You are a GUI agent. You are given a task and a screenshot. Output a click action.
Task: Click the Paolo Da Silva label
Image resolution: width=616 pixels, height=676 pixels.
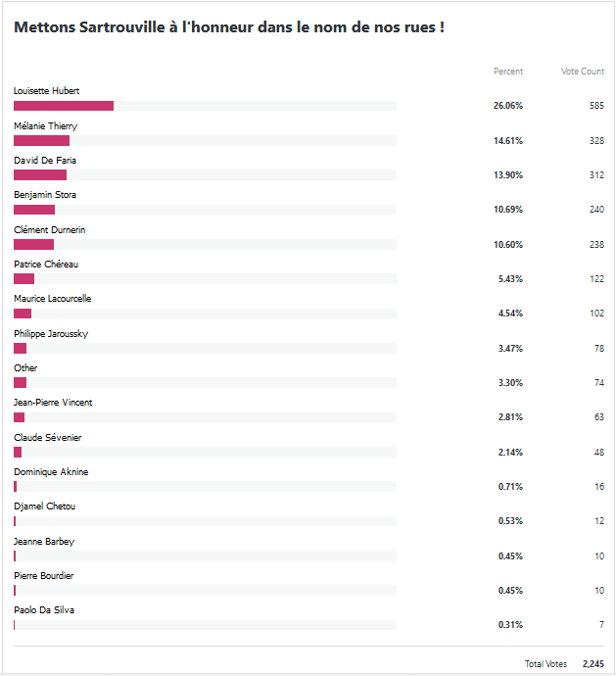44,610
